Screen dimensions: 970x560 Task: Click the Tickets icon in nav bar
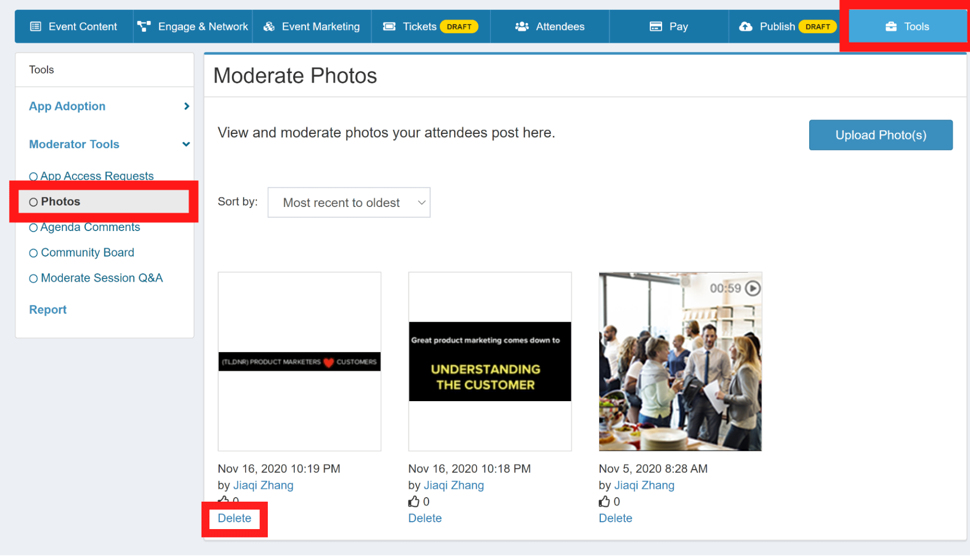coord(389,26)
